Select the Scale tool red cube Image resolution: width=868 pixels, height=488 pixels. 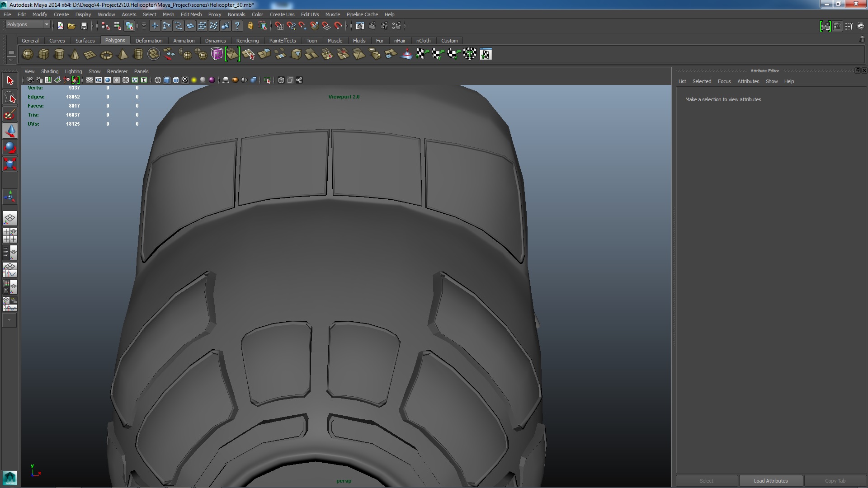click(x=10, y=164)
